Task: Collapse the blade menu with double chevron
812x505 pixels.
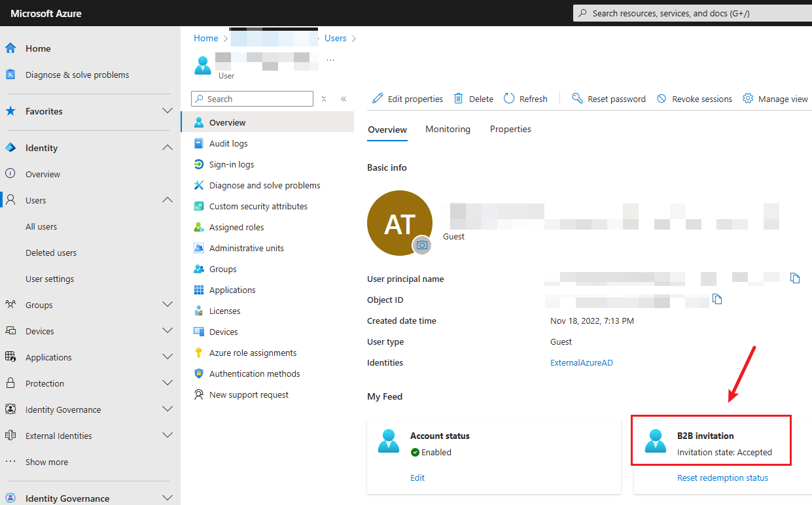Action: click(x=344, y=99)
